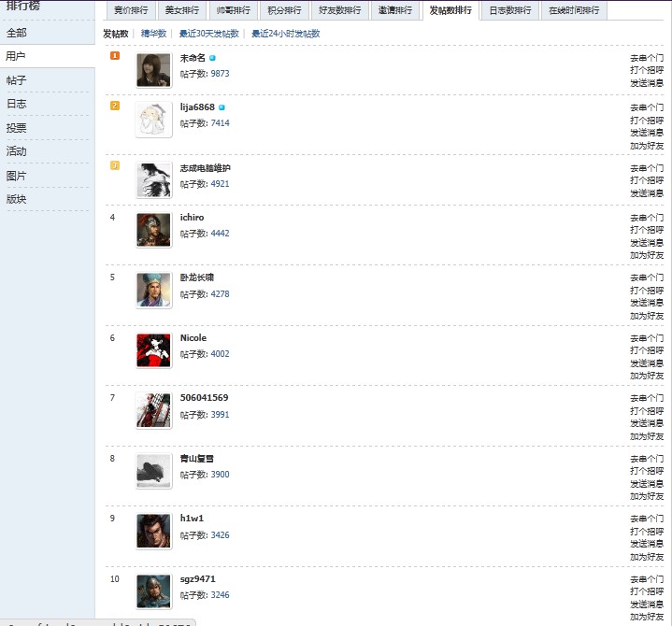
Task: Select 投票 in the left sidebar
Action: coord(17,128)
